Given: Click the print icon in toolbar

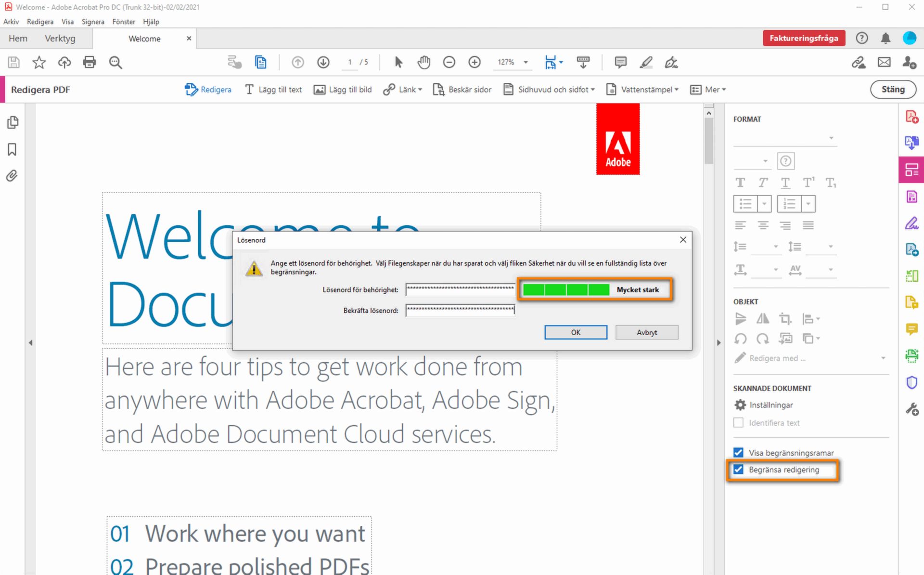Looking at the screenshot, I should point(90,62).
